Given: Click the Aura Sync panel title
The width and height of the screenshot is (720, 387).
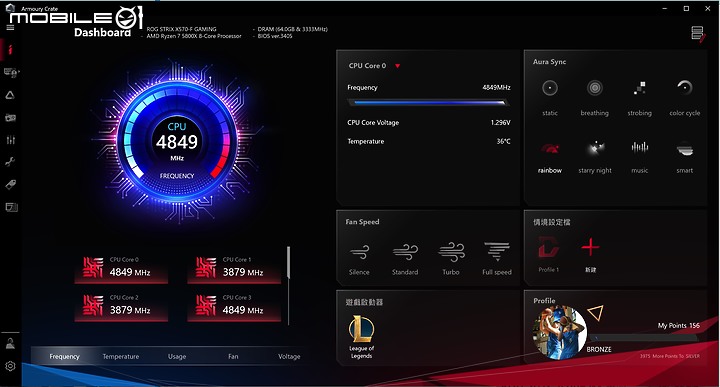Looking at the screenshot, I should pyautogui.click(x=549, y=62).
